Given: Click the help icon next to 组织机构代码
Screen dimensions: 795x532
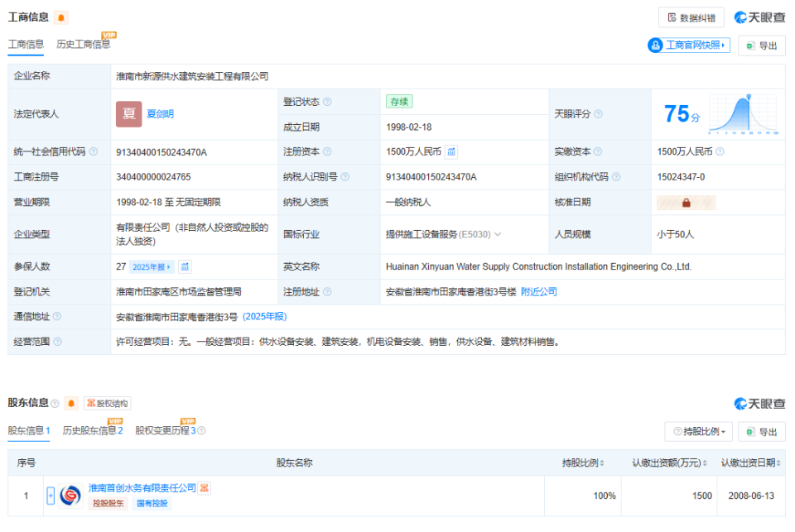Looking at the screenshot, I should click(x=616, y=177).
